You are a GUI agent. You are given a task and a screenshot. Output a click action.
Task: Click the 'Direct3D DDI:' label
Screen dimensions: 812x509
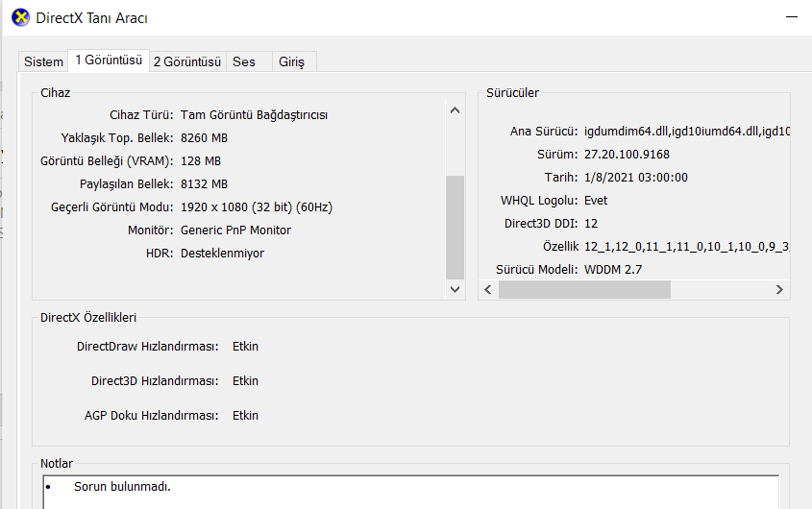pyautogui.click(x=541, y=223)
